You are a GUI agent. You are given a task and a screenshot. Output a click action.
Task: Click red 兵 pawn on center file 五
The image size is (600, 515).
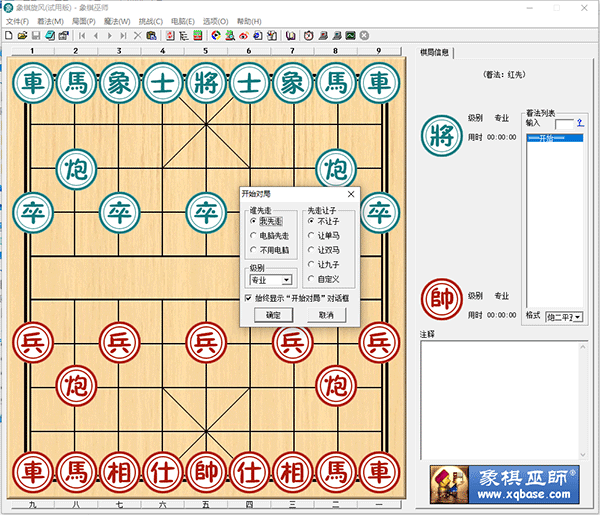click(206, 342)
